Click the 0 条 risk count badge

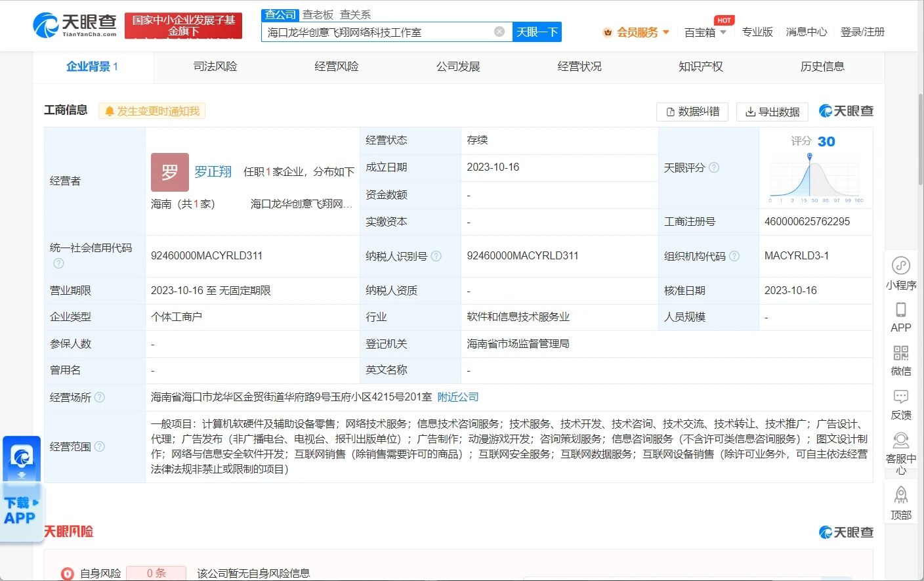tap(156, 573)
